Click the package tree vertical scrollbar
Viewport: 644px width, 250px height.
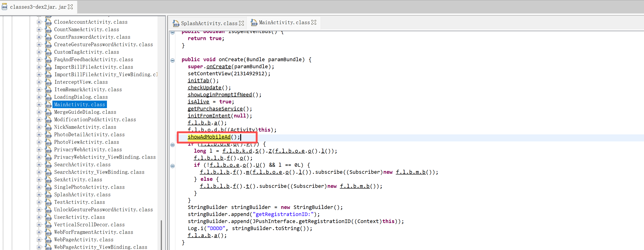161,235
